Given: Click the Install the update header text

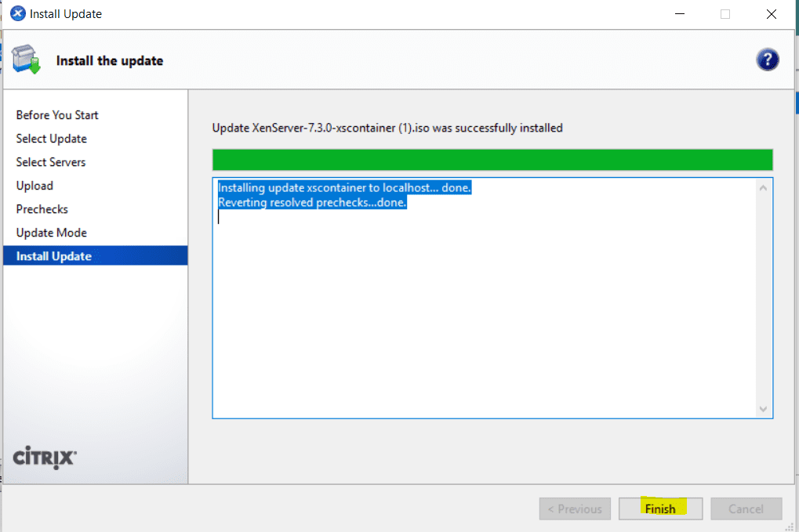Looking at the screenshot, I should tap(109, 60).
